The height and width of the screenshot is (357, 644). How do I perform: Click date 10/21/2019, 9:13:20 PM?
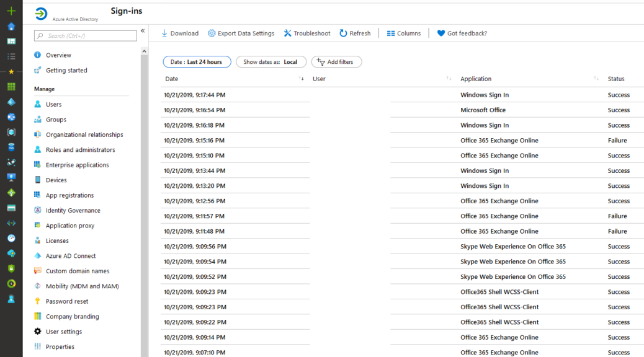pos(194,186)
